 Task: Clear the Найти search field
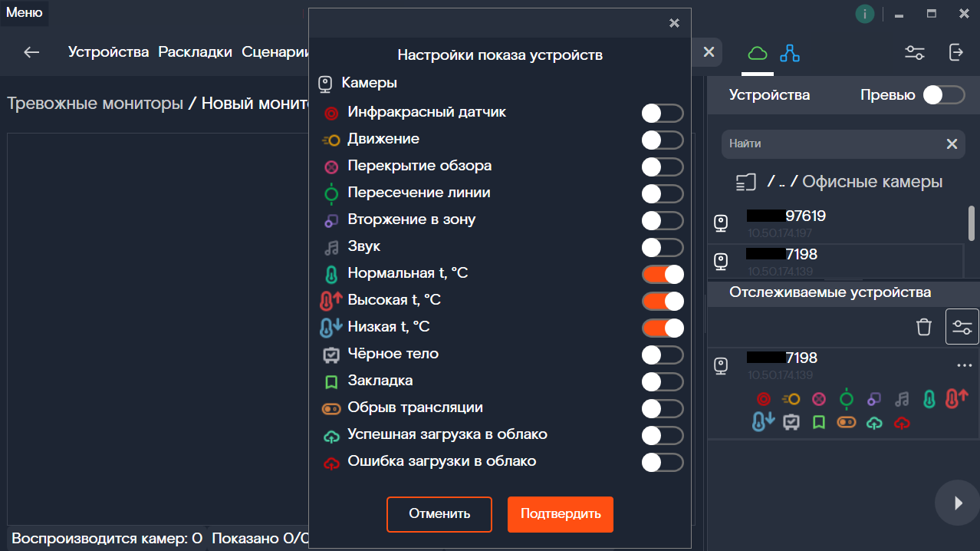[x=952, y=144]
